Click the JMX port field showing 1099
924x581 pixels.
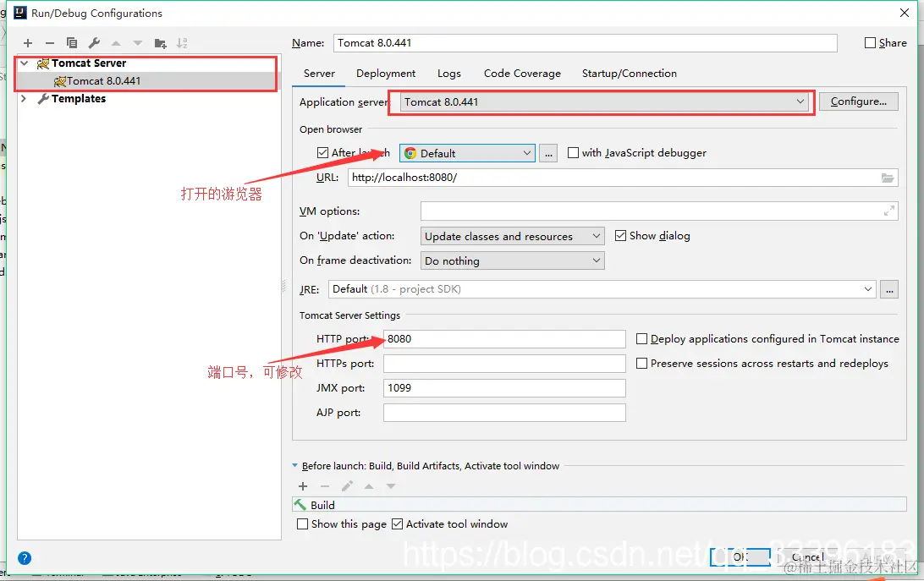pyautogui.click(x=504, y=388)
